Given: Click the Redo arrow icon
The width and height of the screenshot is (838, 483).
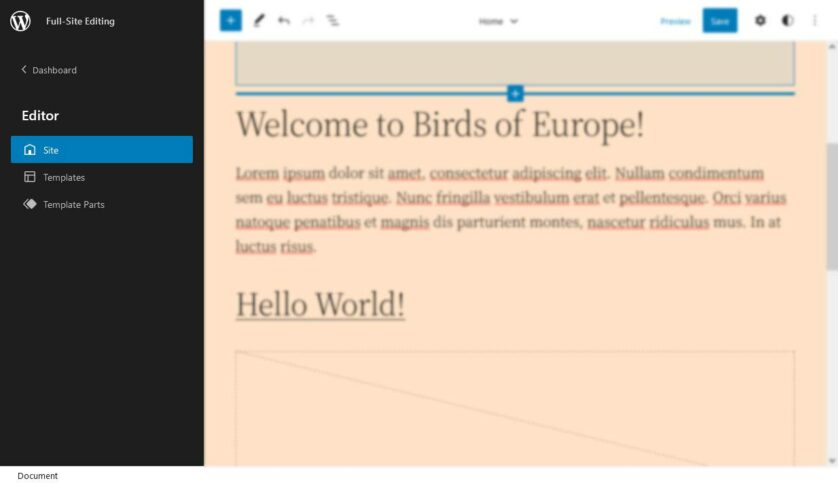Looking at the screenshot, I should [308, 20].
